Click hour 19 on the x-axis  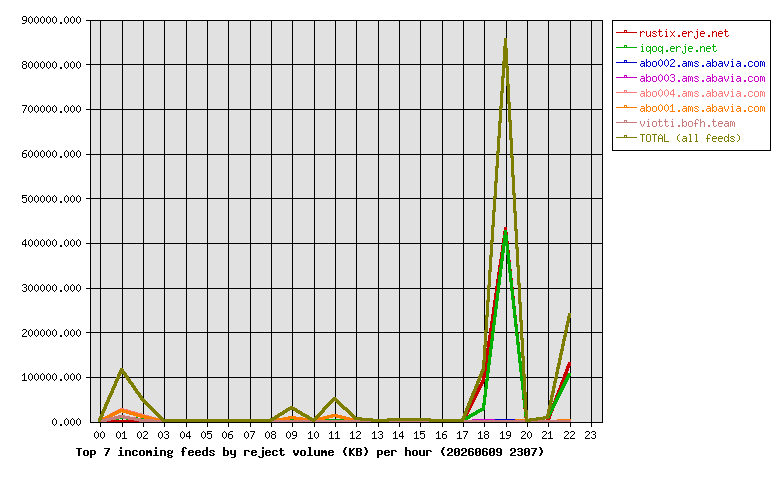coord(505,435)
